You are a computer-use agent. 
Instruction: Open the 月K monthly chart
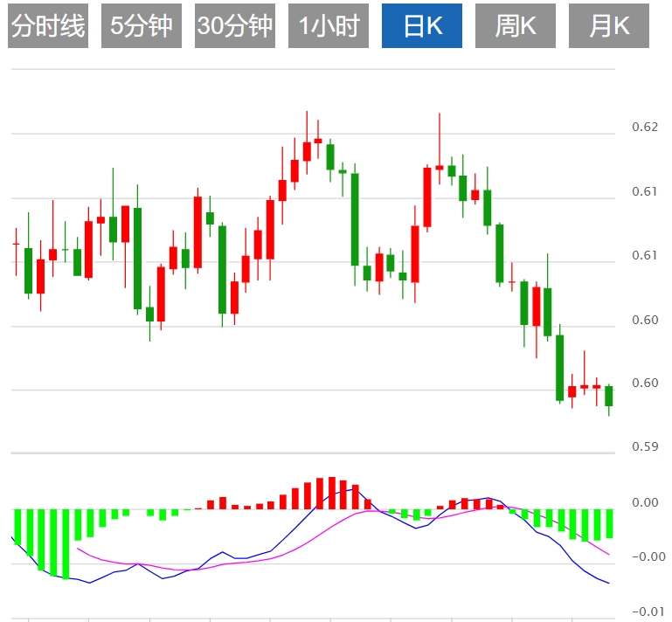pos(609,26)
